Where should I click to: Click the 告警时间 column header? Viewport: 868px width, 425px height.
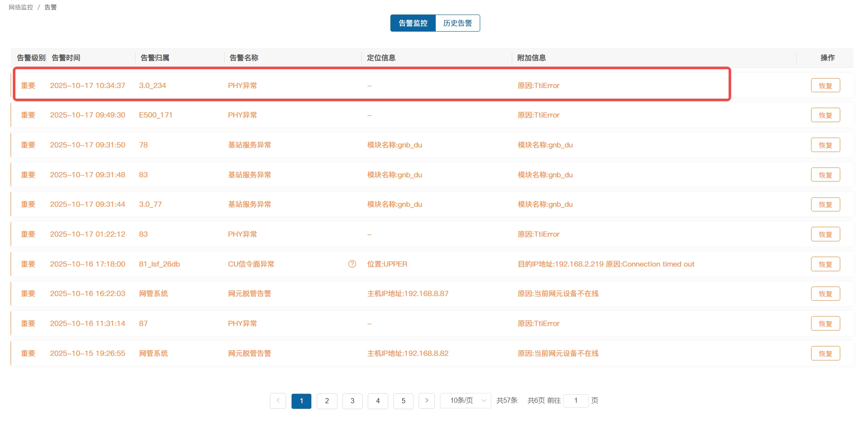pos(66,58)
